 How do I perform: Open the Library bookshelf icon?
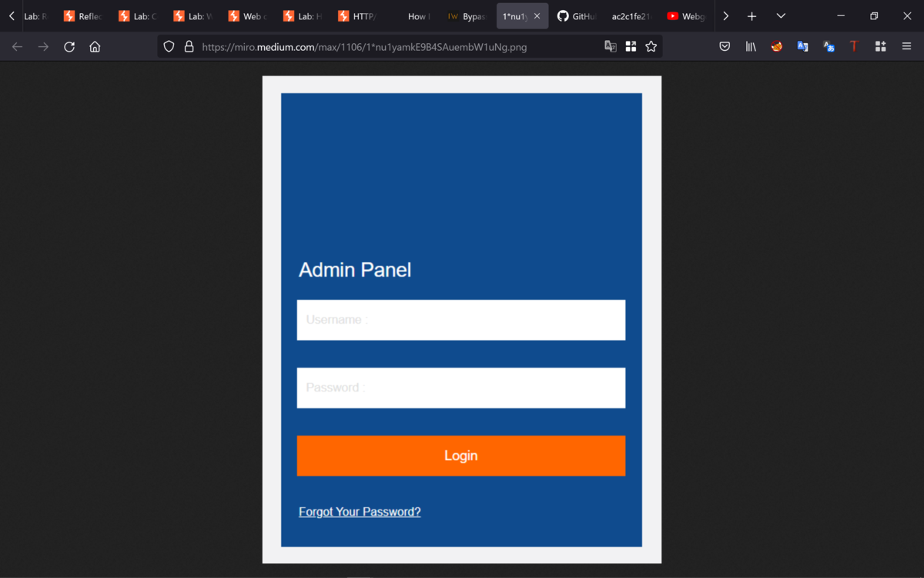coord(751,47)
